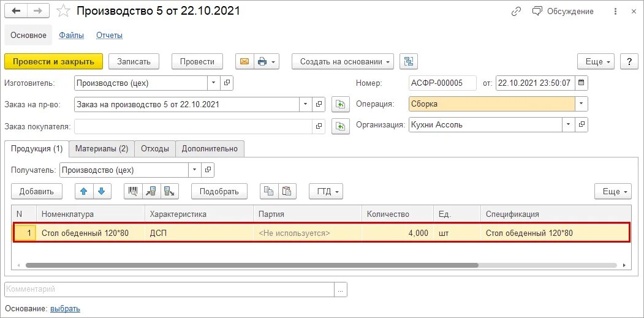Image resolution: width=644 pixels, height=318 pixels.
Task: Open the Дополнительно tab
Action: pyautogui.click(x=210, y=149)
